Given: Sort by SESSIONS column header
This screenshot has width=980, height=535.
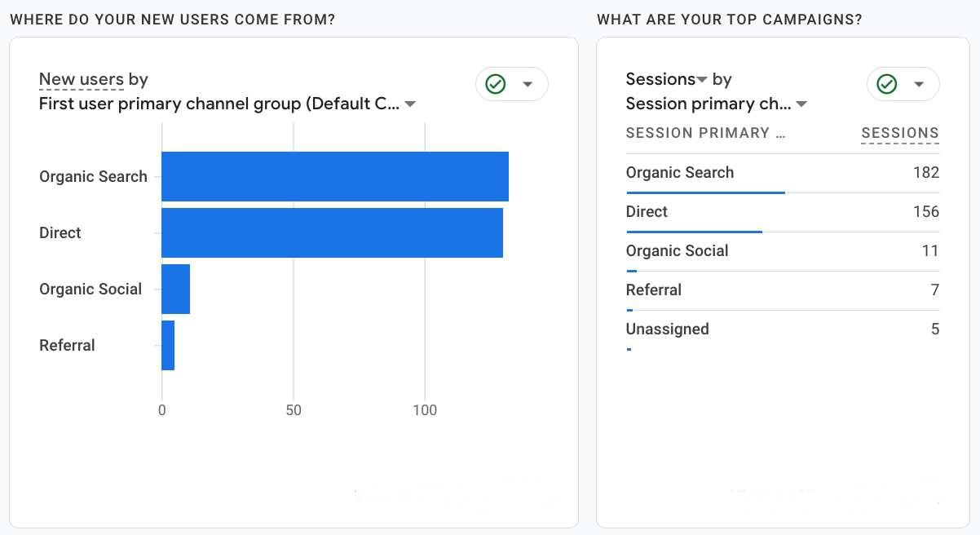Looking at the screenshot, I should [x=900, y=133].
